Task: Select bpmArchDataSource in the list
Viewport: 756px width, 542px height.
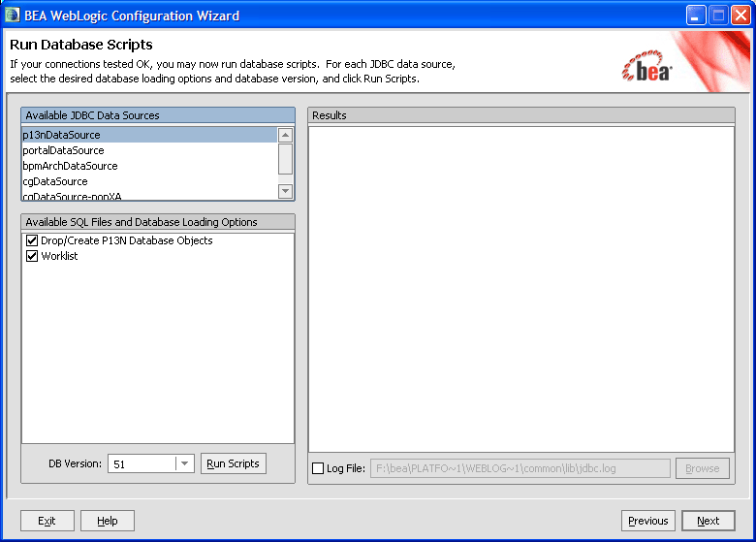Action: (x=149, y=166)
